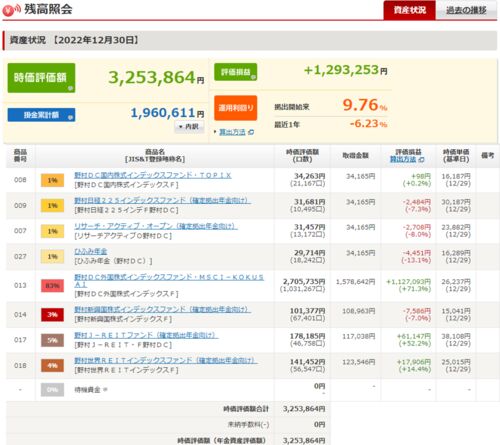Image resolution: width=500 pixels, height=445 pixels.
Task: Switch to the 資産状況 tab
Action: pyautogui.click(x=409, y=10)
